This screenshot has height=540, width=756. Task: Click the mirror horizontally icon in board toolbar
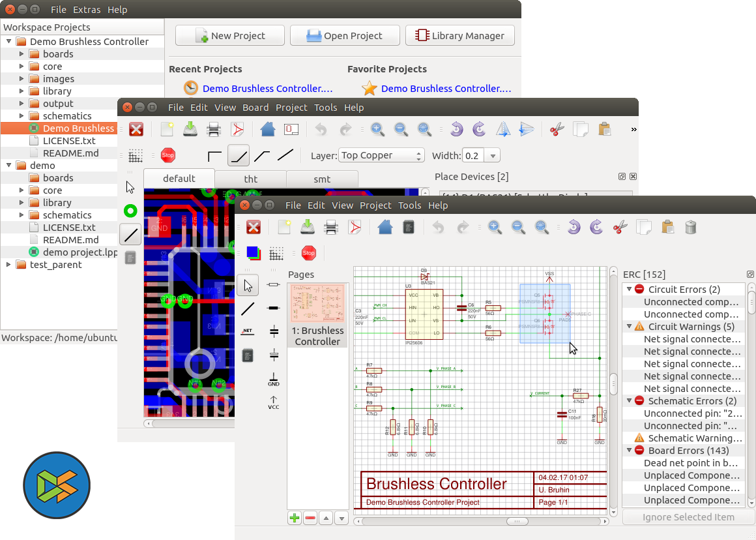coord(502,129)
